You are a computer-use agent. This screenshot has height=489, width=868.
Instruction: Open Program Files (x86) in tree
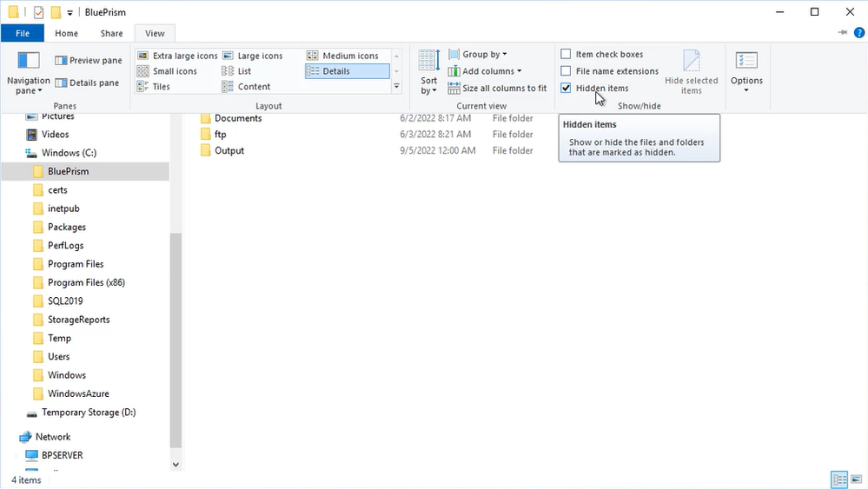pos(86,282)
